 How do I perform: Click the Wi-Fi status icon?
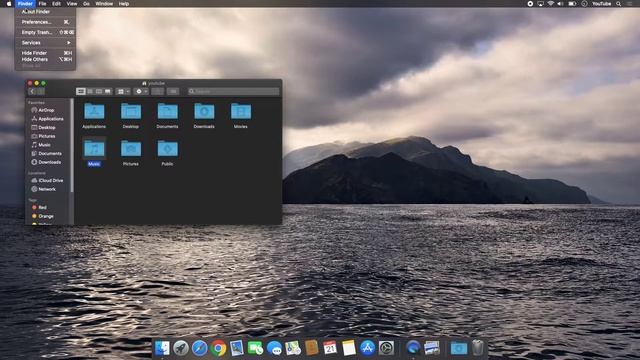click(x=550, y=4)
